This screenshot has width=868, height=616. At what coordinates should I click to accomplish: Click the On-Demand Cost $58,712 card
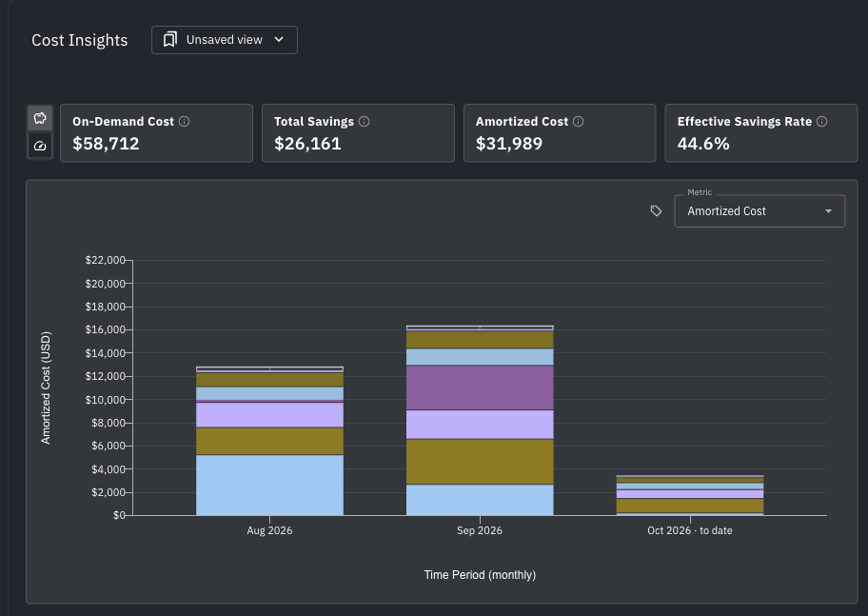(157, 133)
